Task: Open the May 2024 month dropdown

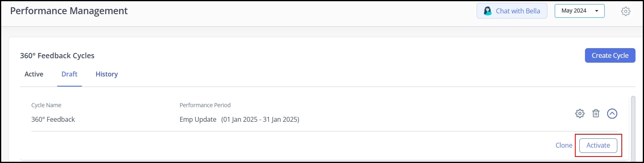Action: (x=579, y=11)
